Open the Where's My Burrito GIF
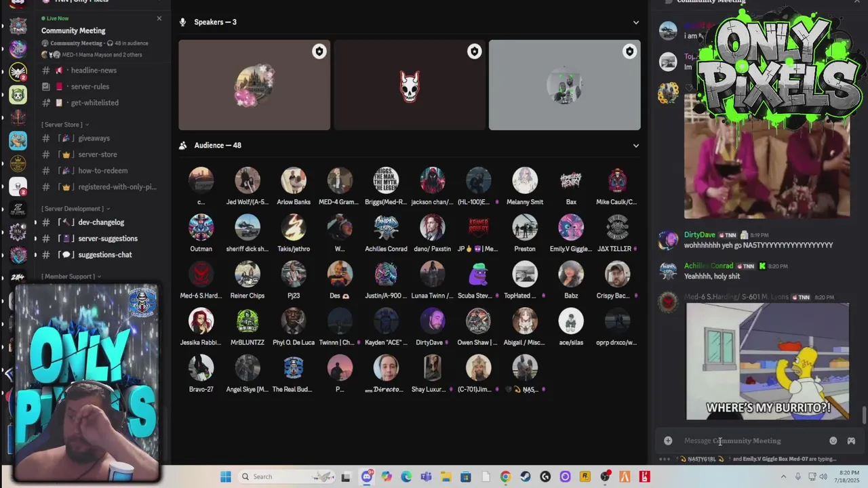This screenshot has height=488, width=868. point(768,361)
